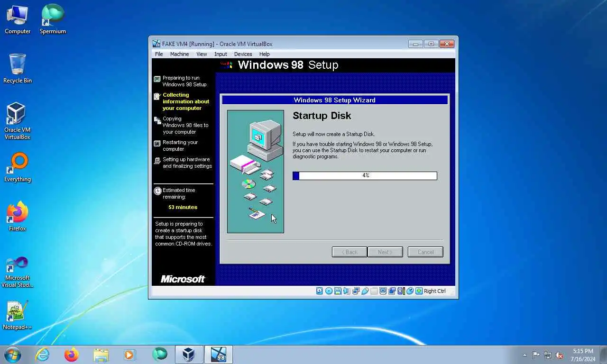
Task: Click the Startup Disk progress bar at 4%
Action: point(365,175)
